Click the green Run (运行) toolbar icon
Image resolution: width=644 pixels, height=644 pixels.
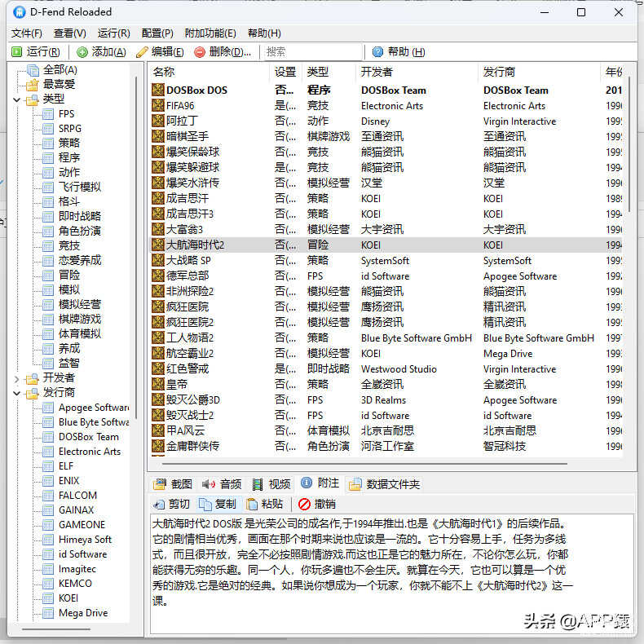coord(17,51)
